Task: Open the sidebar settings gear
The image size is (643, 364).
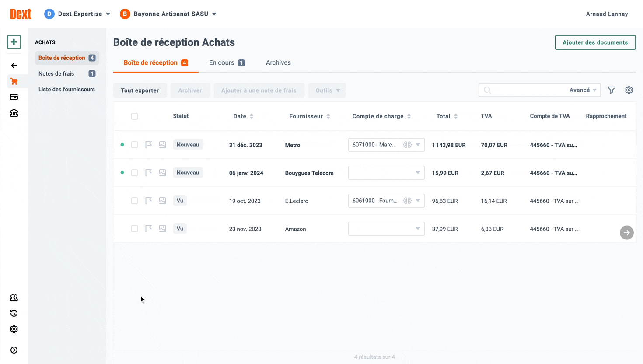Action: 14,329
